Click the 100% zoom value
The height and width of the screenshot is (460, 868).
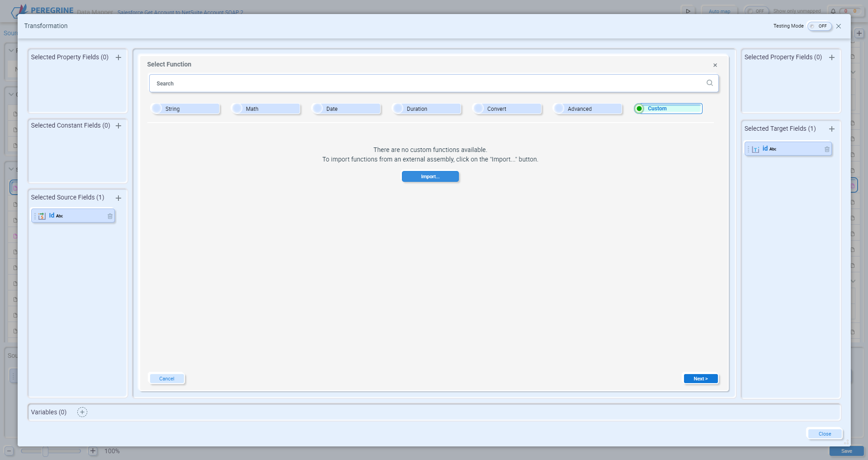(x=112, y=451)
